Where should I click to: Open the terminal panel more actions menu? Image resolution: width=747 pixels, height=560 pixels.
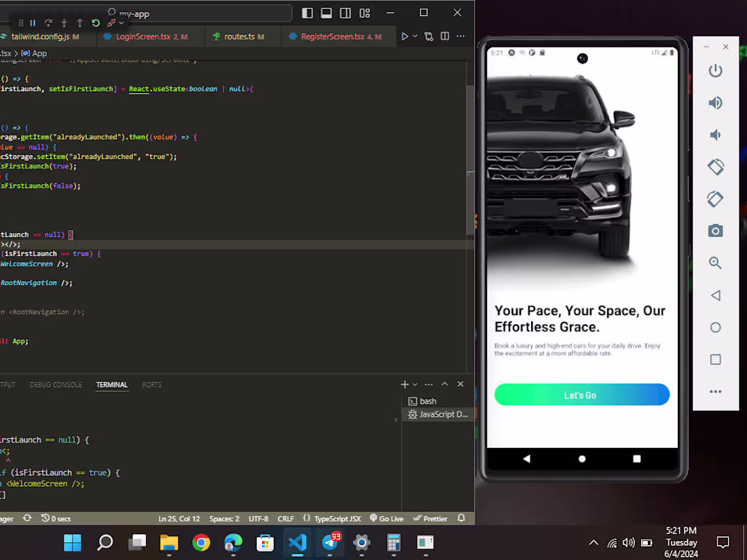coord(429,384)
